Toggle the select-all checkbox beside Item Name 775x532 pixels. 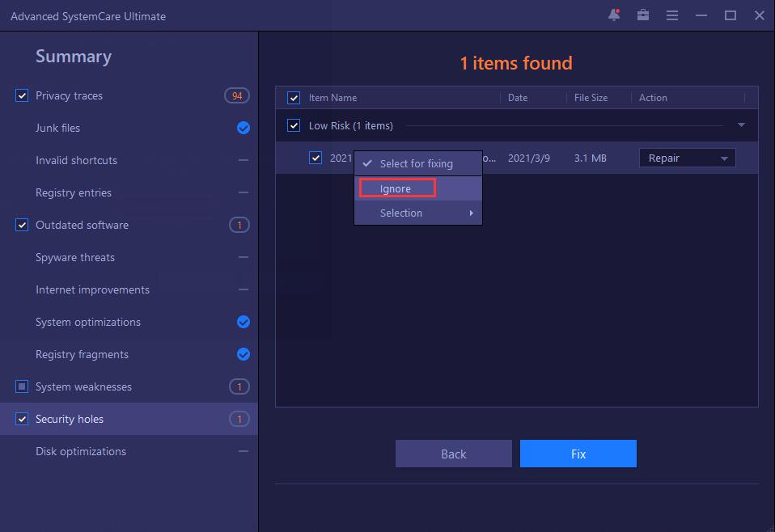(294, 98)
